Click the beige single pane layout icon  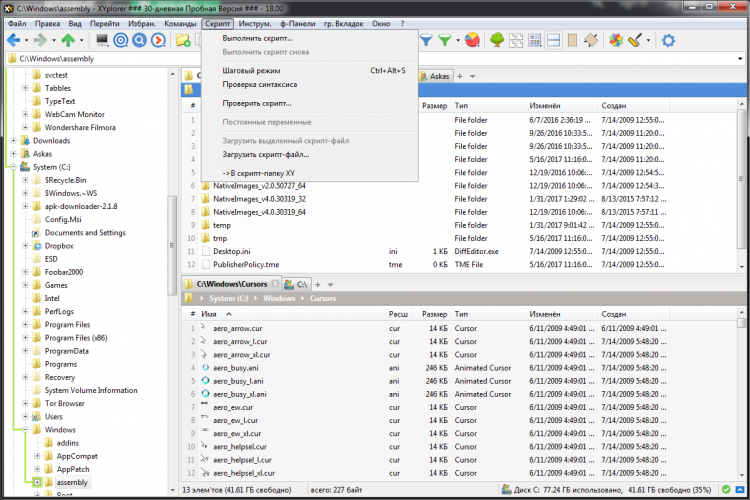click(572, 40)
